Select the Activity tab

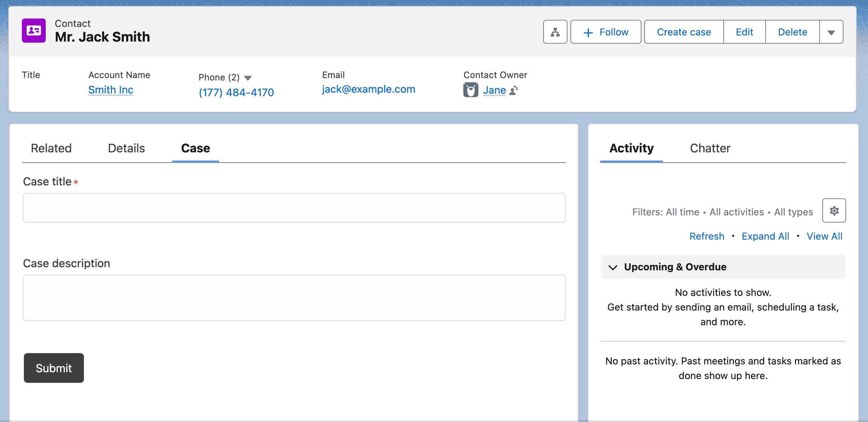point(631,148)
